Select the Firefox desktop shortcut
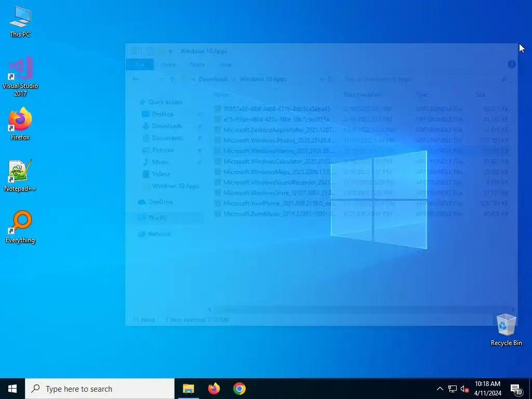Screen dimensions: 532x399 20,124
